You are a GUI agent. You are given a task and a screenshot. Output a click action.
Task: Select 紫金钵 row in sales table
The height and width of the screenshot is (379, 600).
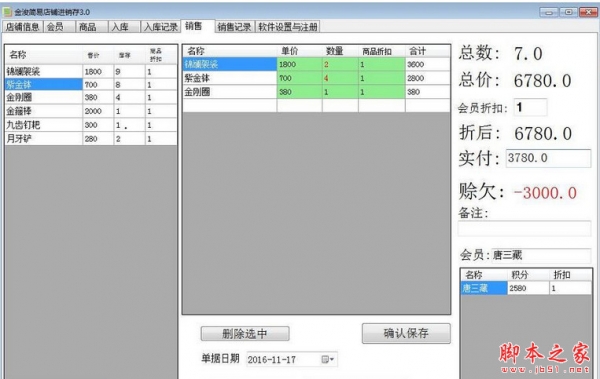tap(230, 78)
